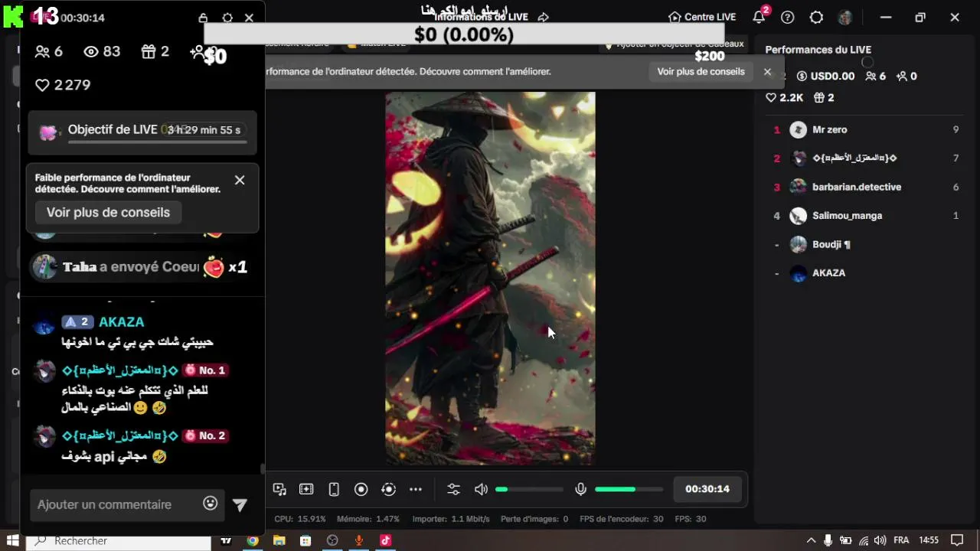Select barbarian.detective in ranking list
The height and width of the screenshot is (551, 980).
click(865, 187)
